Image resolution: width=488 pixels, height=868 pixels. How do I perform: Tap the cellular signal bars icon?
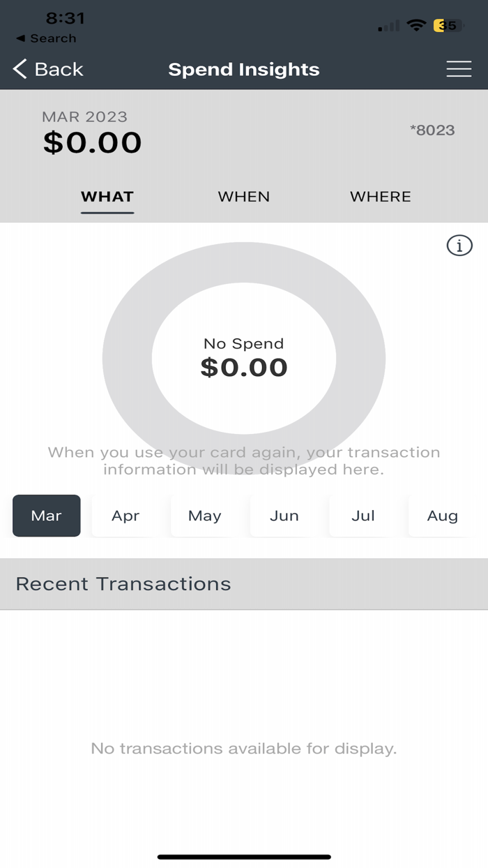(x=389, y=26)
